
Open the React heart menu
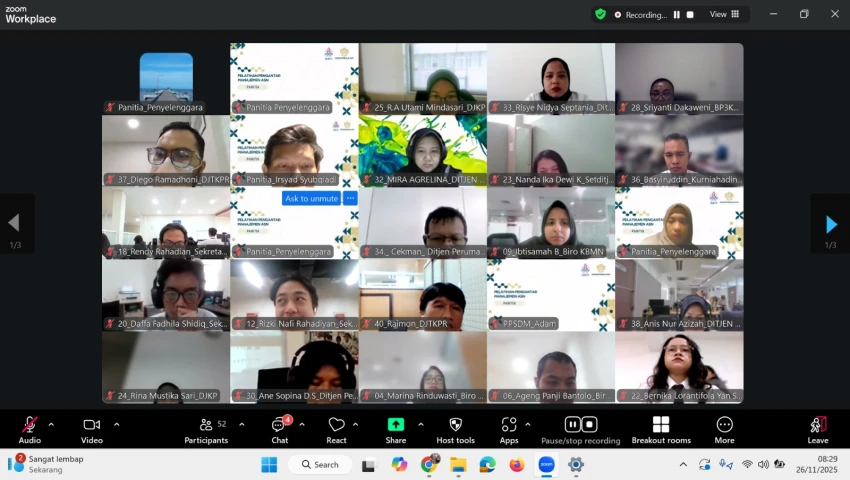(336, 430)
